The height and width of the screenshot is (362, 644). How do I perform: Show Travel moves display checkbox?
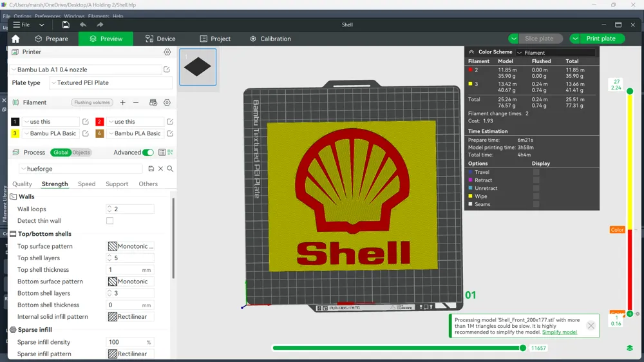tap(536, 172)
